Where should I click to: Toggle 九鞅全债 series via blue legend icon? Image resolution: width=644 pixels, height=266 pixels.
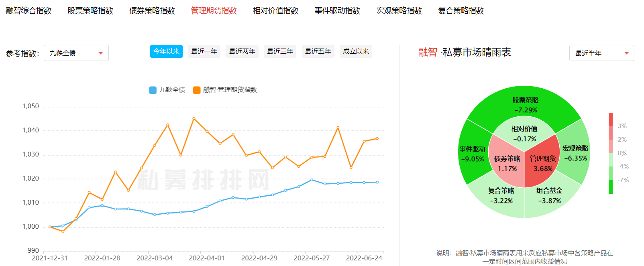[153, 90]
